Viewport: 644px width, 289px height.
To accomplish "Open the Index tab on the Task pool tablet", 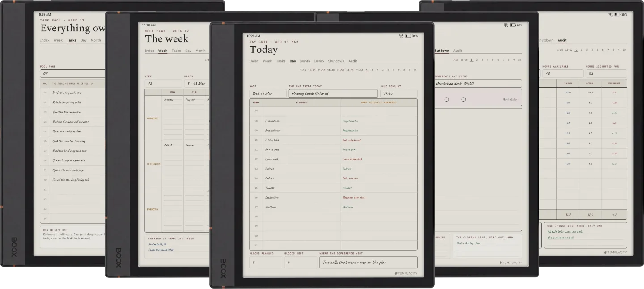I will coord(45,40).
